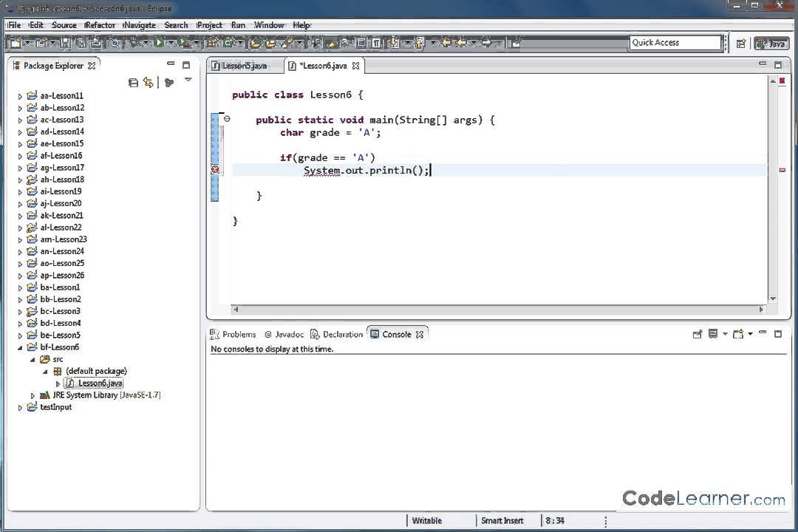
Task: Expand JRE System Library node
Action: pyautogui.click(x=33, y=395)
